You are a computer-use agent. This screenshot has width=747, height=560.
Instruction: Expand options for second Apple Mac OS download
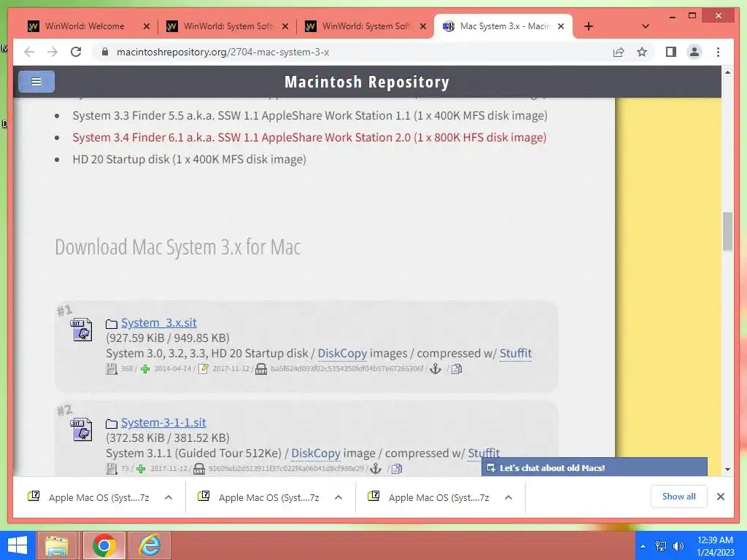coord(338,497)
